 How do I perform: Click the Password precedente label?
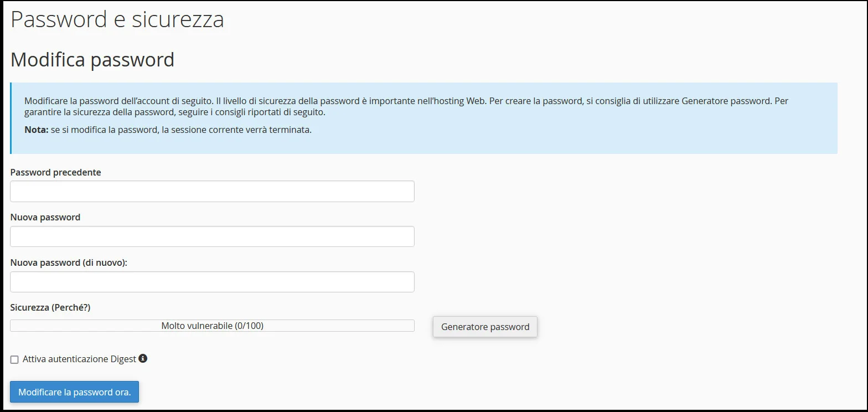pyautogui.click(x=55, y=172)
